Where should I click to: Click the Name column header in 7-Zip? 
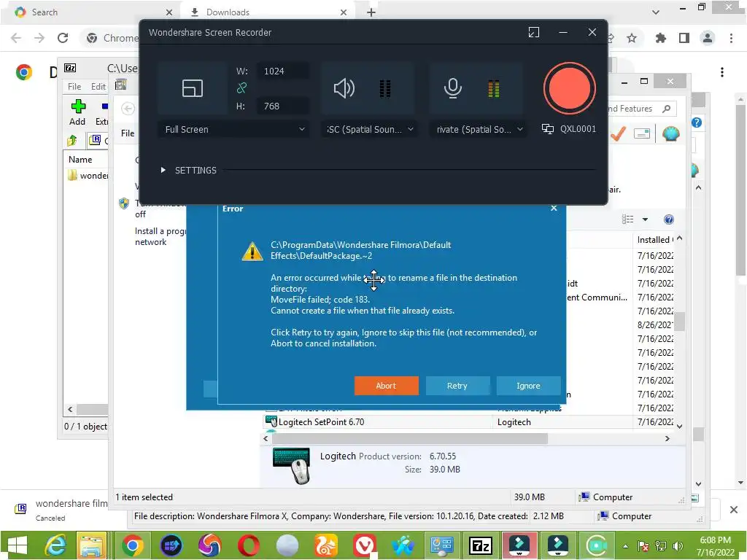tap(80, 160)
